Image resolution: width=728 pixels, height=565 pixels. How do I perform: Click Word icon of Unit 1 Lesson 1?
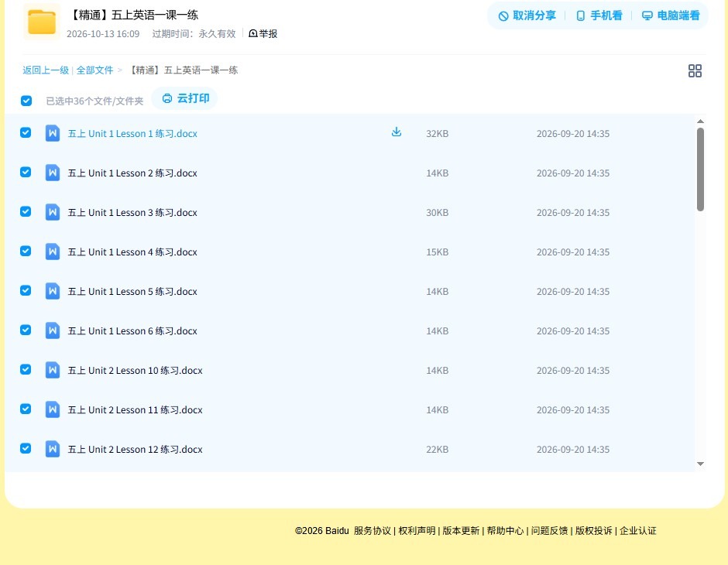tap(53, 133)
